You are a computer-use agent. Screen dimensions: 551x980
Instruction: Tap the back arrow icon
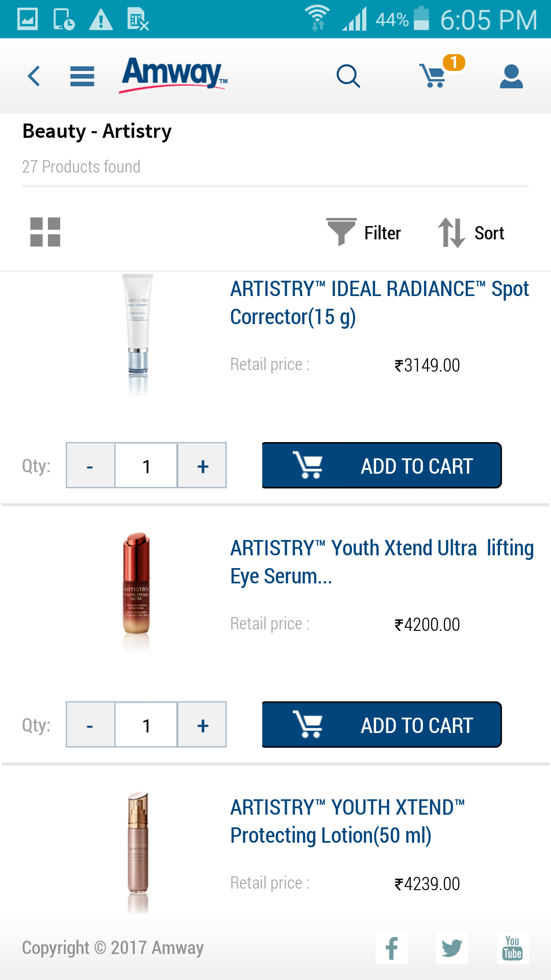(x=34, y=77)
